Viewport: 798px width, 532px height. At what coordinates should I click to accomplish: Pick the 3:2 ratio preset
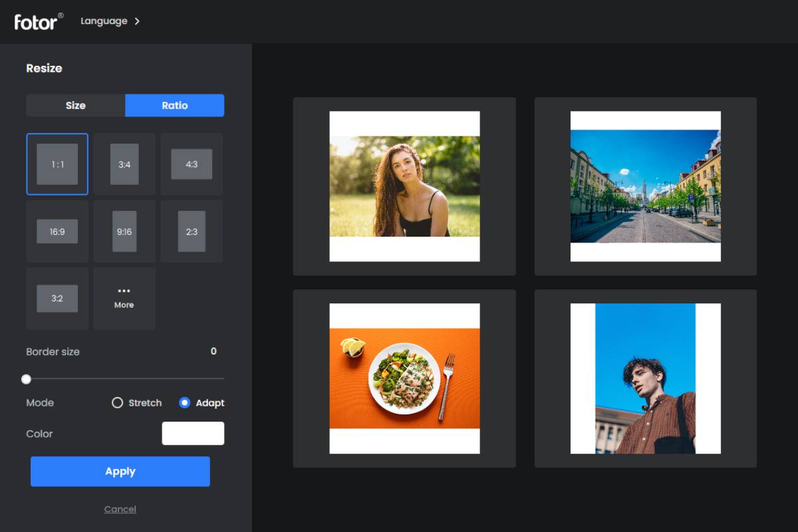click(57, 298)
